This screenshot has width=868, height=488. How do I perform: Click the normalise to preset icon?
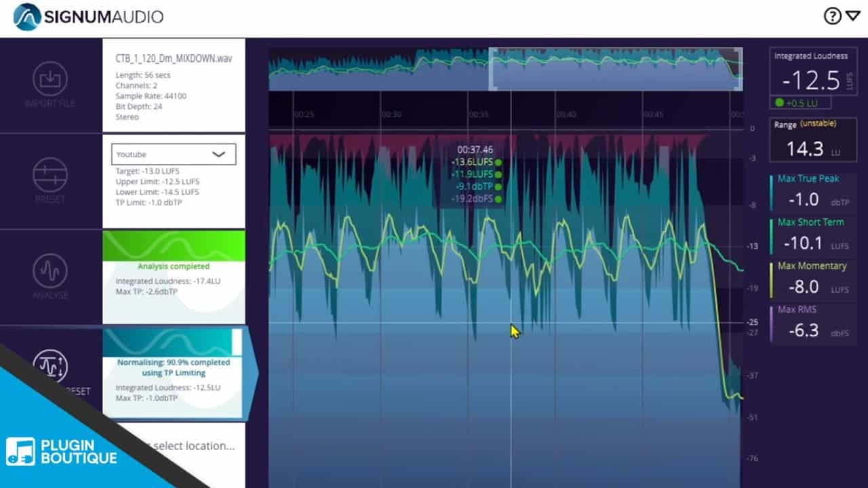click(50, 367)
